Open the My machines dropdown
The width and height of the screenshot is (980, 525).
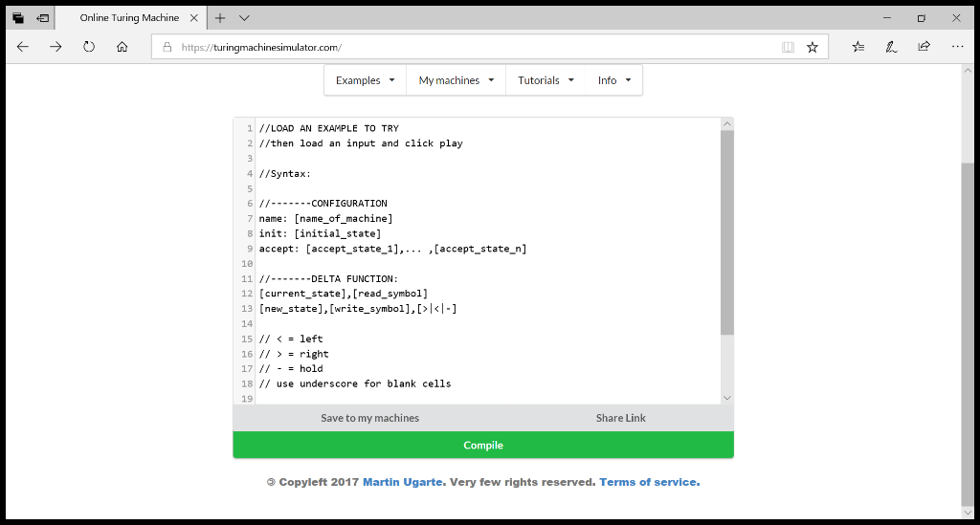[x=457, y=80]
